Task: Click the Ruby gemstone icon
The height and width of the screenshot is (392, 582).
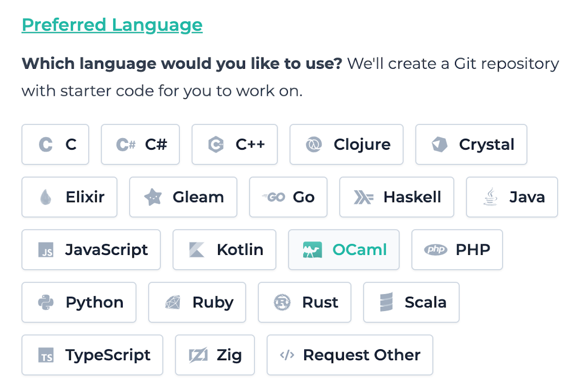Action: click(x=173, y=302)
